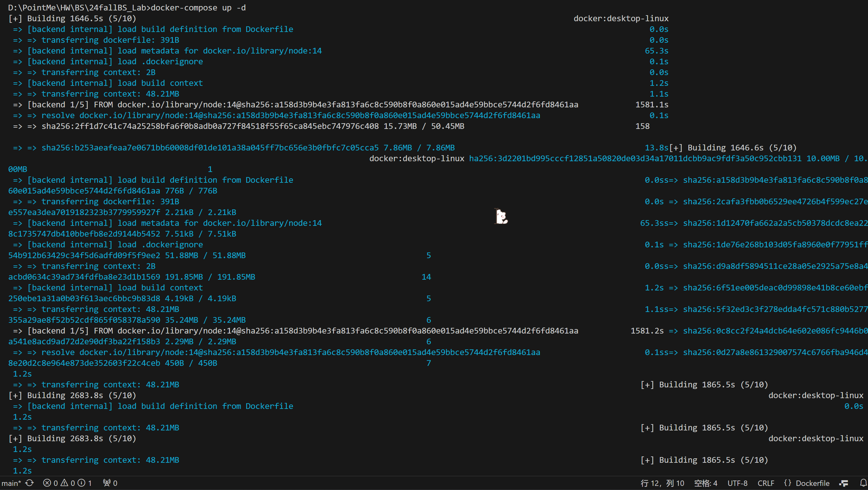The image size is (868, 490).
Task: Change file encoding via UTF-8
Action: [x=737, y=483]
